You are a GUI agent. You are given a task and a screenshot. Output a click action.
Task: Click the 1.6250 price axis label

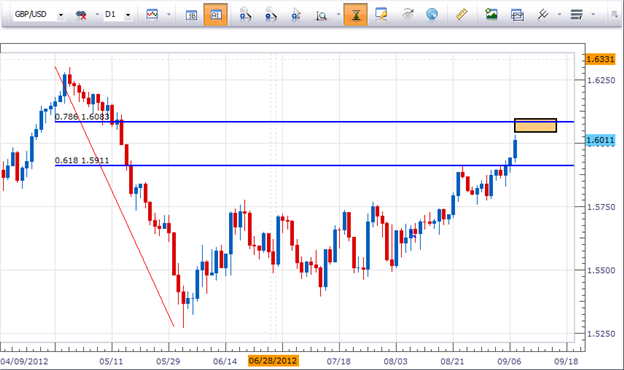point(601,80)
